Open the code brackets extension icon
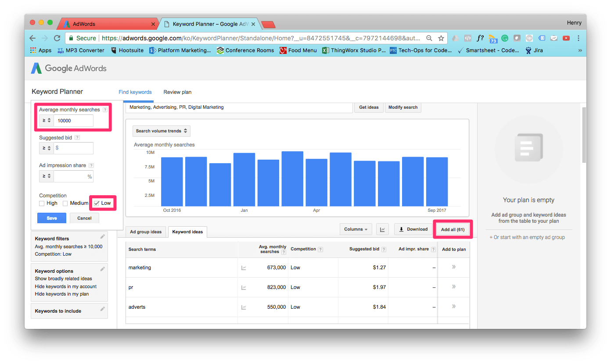The image size is (611, 364). point(468,38)
